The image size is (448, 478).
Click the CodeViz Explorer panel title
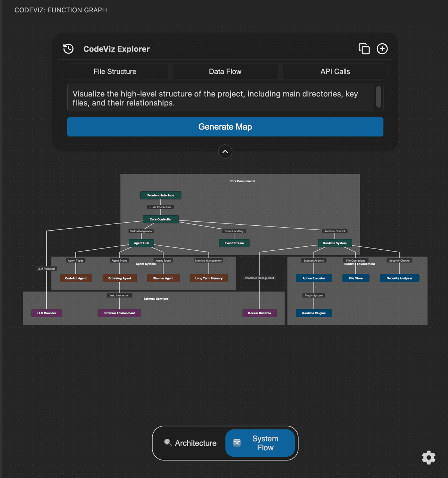[x=116, y=49]
